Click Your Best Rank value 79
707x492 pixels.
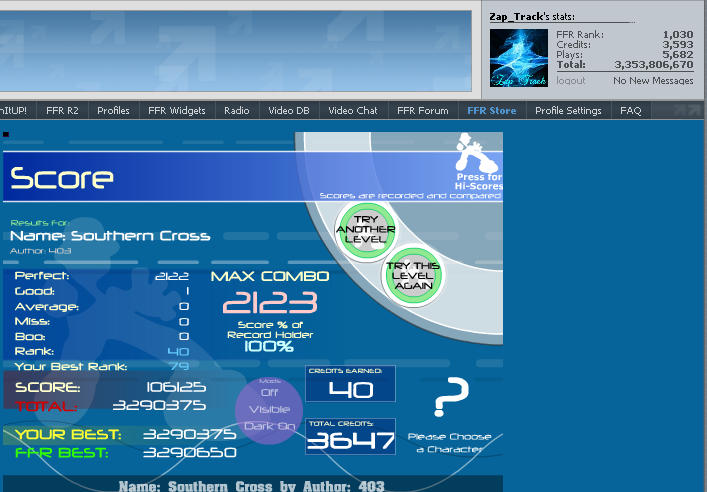coord(179,366)
